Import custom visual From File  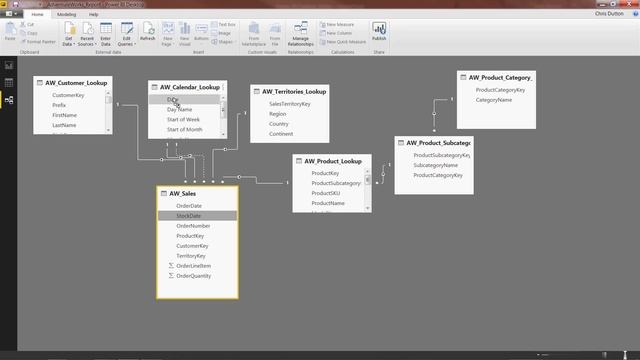click(275, 34)
